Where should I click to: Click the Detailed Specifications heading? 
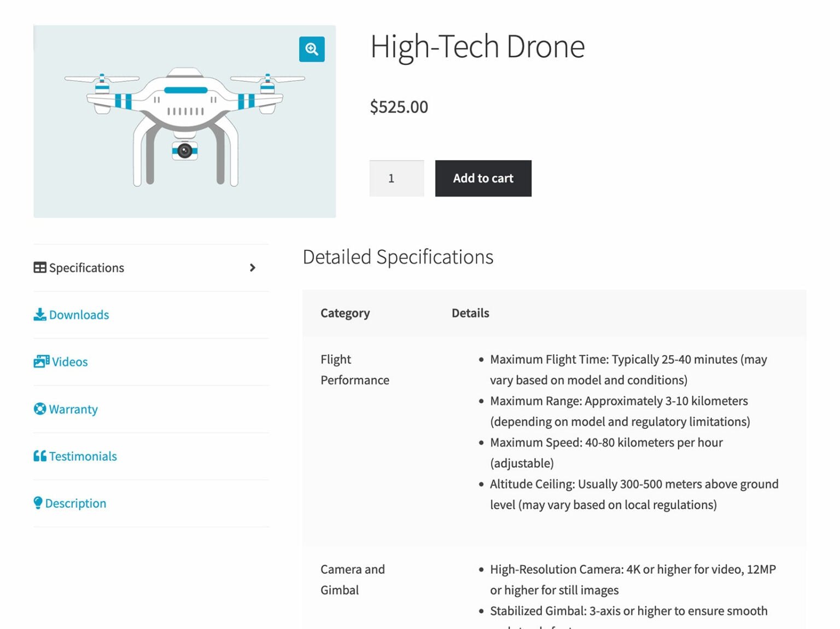click(x=399, y=257)
